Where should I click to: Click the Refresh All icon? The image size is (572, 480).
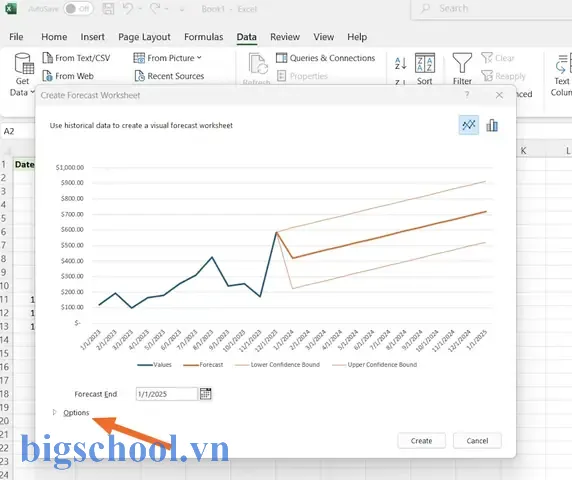pyautogui.click(x=258, y=64)
